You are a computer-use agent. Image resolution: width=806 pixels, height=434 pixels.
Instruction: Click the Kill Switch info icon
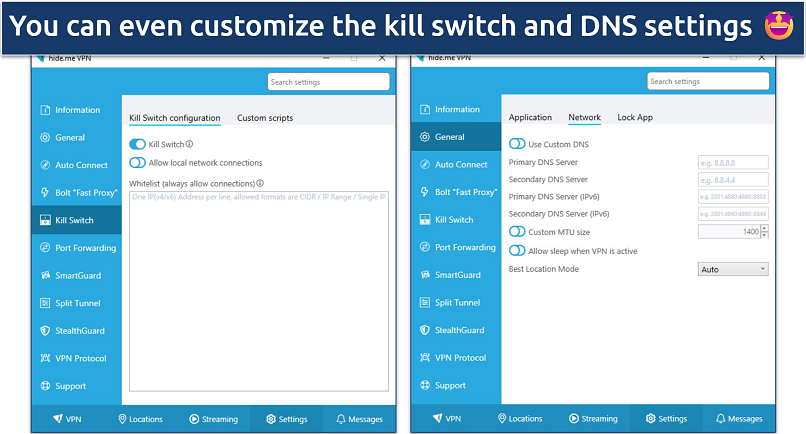click(190, 144)
